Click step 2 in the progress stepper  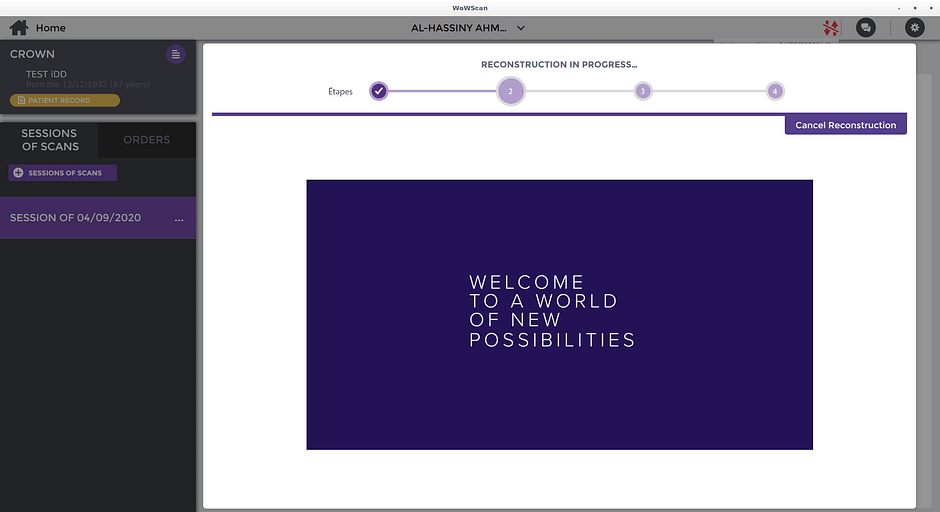[x=510, y=92]
